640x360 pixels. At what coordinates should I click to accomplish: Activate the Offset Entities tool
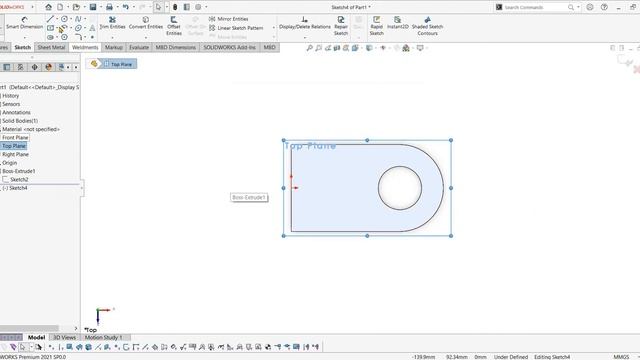click(x=174, y=26)
